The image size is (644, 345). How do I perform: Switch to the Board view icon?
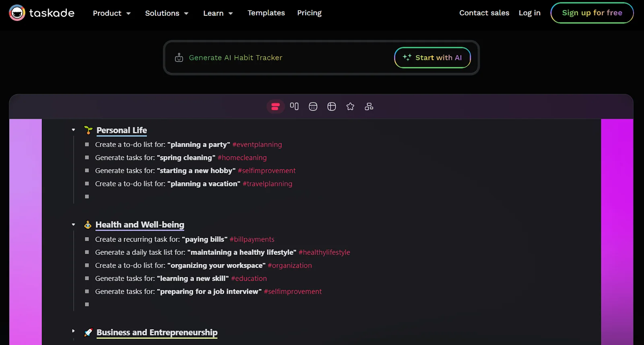click(x=294, y=107)
